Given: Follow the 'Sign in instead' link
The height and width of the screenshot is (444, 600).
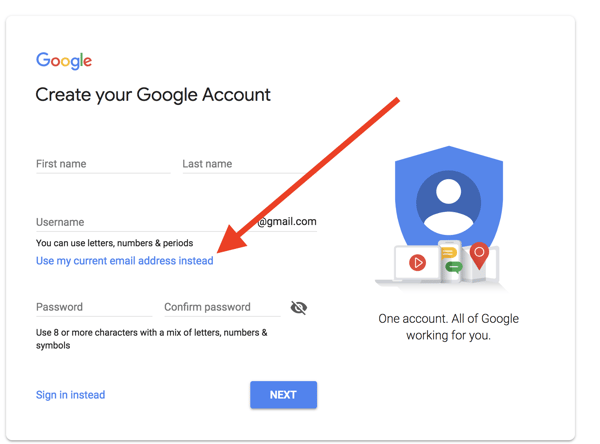Looking at the screenshot, I should point(70,395).
